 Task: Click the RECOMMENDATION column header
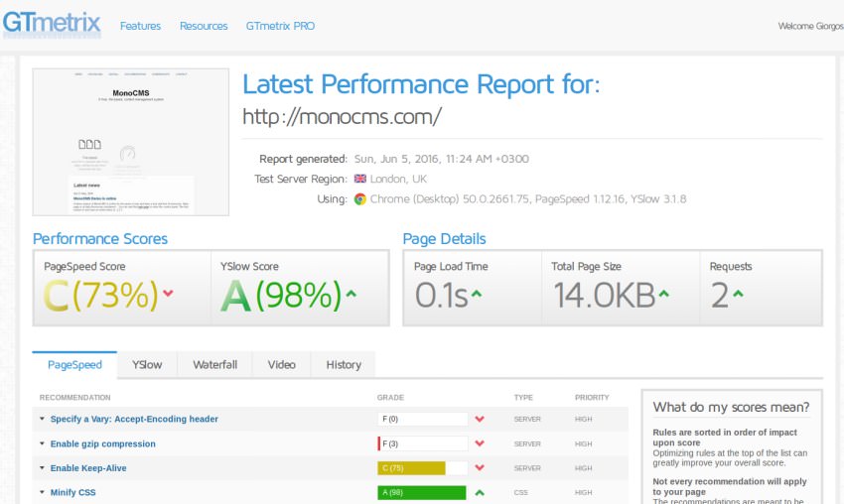click(74, 398)
